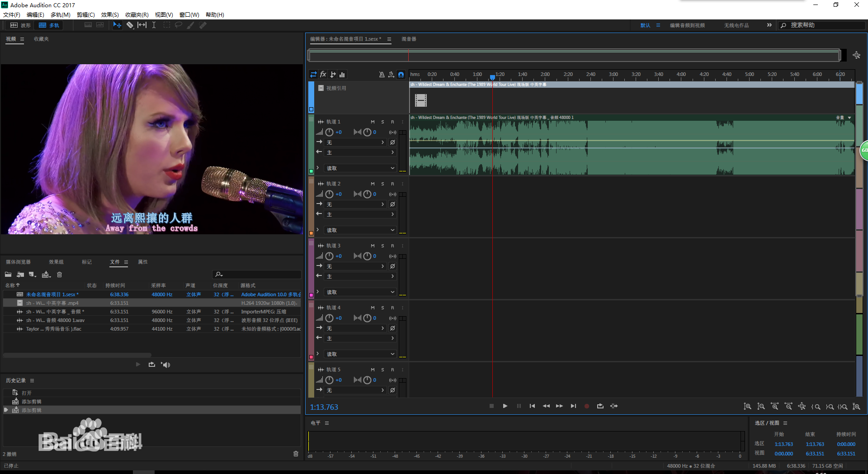Image resolution: width=868 pixels, height=474 pixels.
Task: Move playhead to next marker
Action: 573,406
